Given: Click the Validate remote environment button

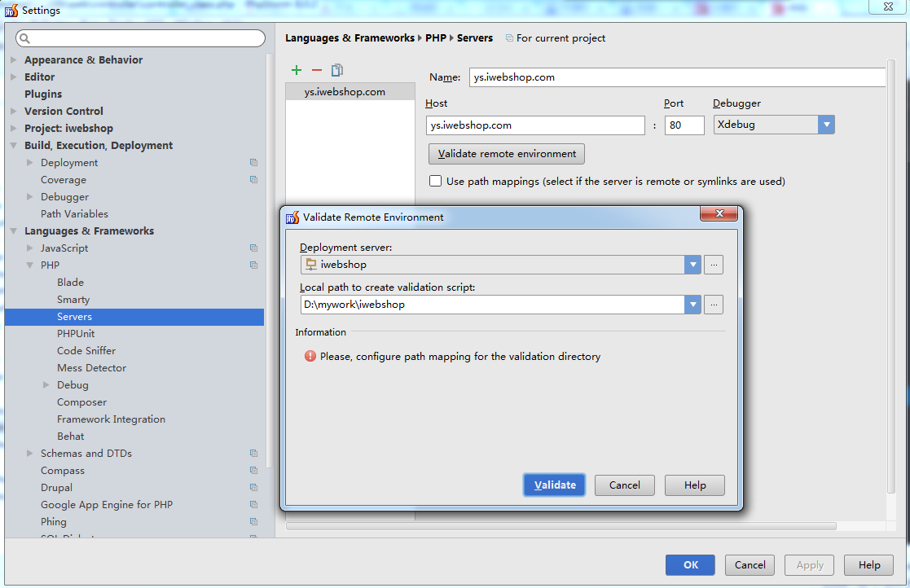Looking at the screenshot, I should pyautogui.click(x=506, y=153).
